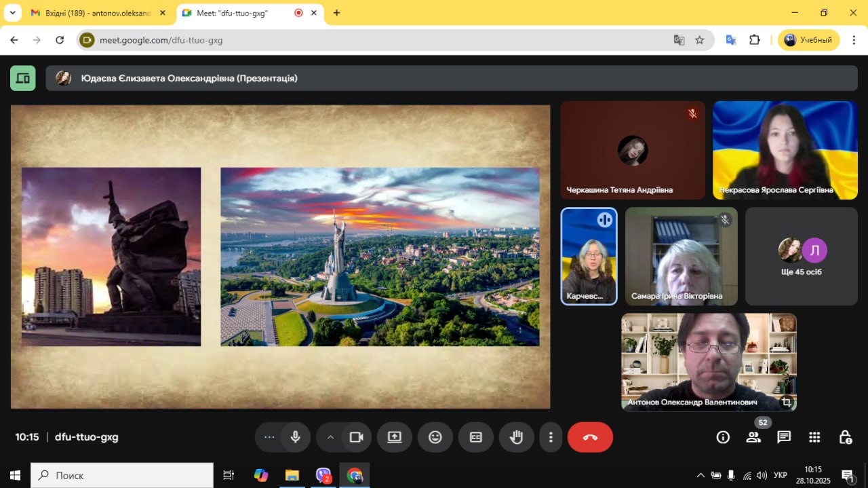Image resolution: width=868 pixels, height=488 pixels.
Task: Click the share screen present button
Action: pos(395,437)
